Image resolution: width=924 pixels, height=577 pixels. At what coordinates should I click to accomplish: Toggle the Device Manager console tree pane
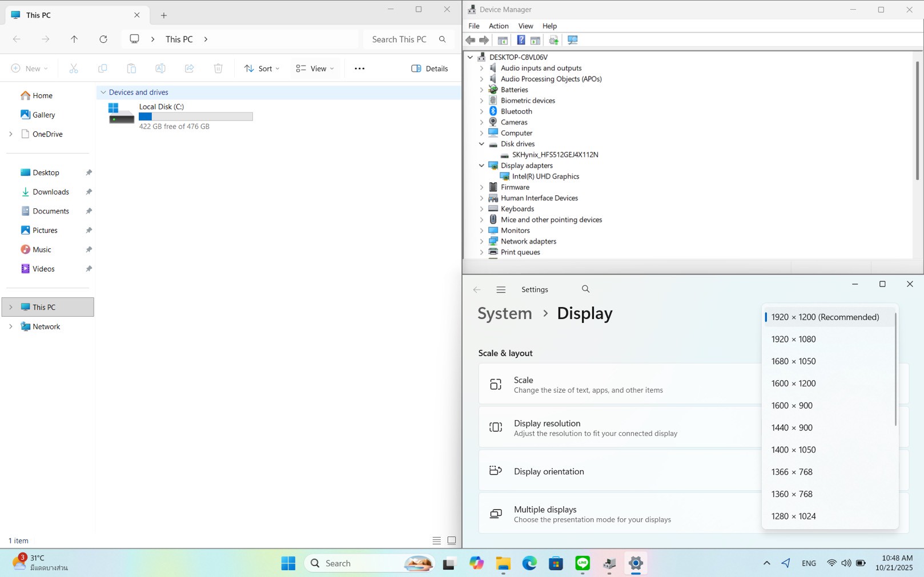pyautogui.click(x=503, y=40)
